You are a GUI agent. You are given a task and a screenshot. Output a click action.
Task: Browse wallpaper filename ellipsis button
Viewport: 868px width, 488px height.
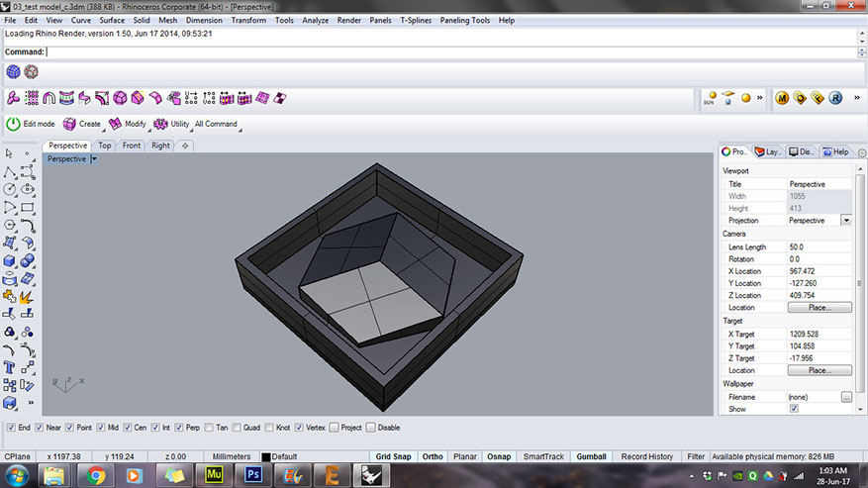846,397
